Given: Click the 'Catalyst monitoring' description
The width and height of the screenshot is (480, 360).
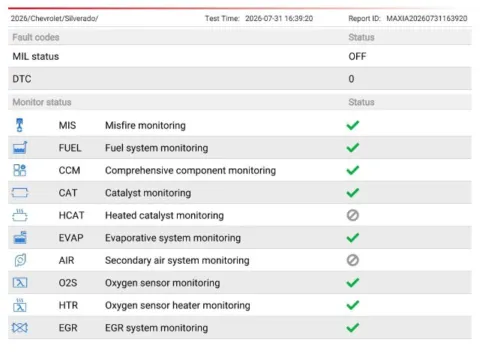Looking at the screenshot, I should (x=148, y=193).
